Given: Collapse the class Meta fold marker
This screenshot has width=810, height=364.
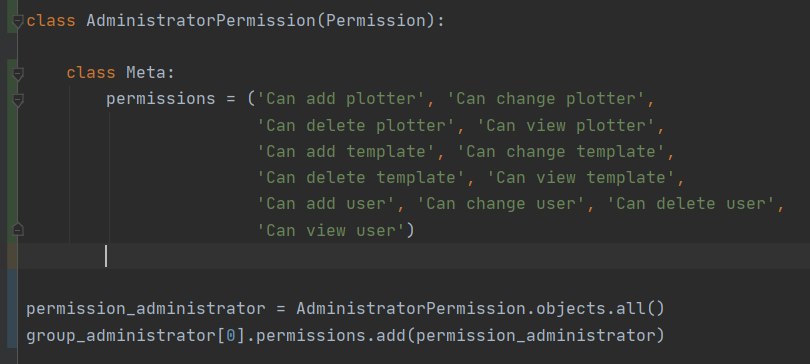Looking at the screenshot, I should (18, 74).
